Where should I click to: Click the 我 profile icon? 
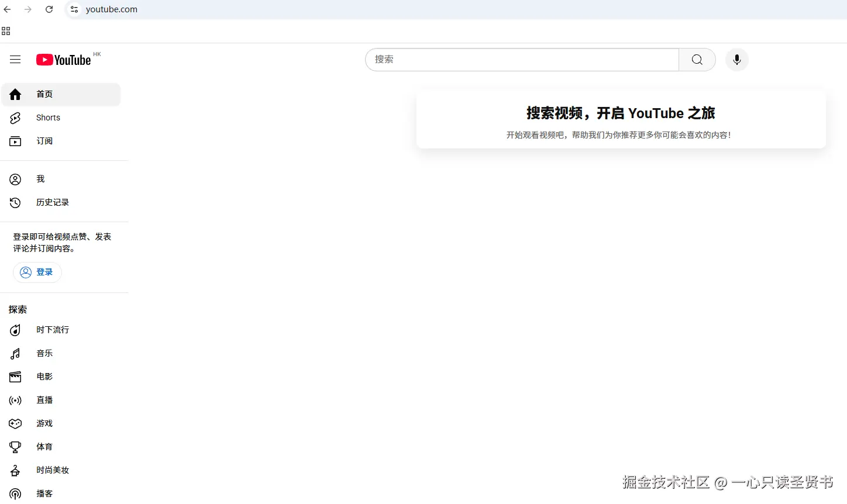point(15,179)
